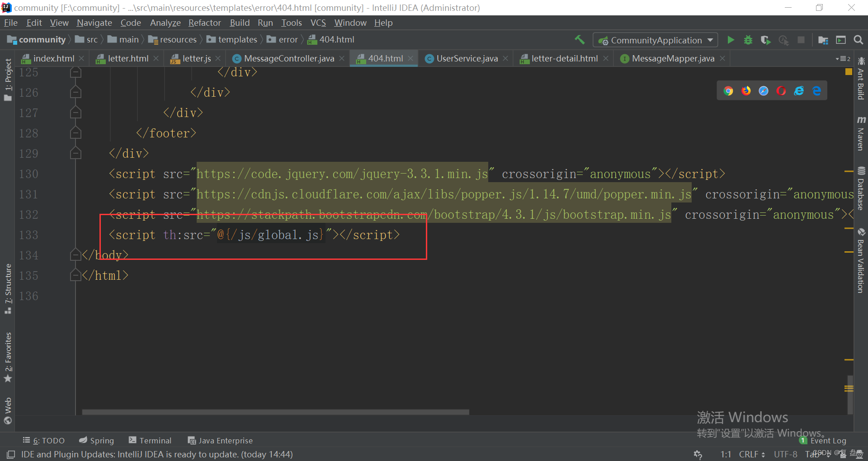This screenshot has height=461, width=868.
Task: Switch to letter-detail.html tab
Action: click(564, 58)
